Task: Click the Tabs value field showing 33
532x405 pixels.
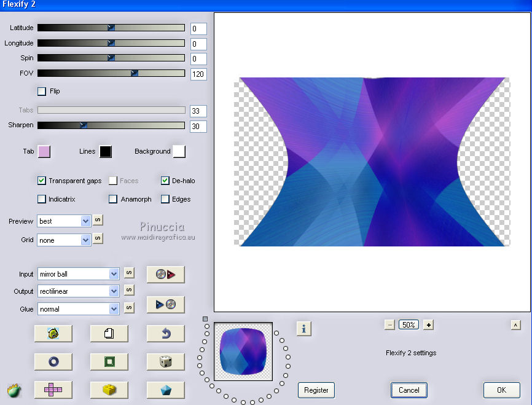Action: 198,111
